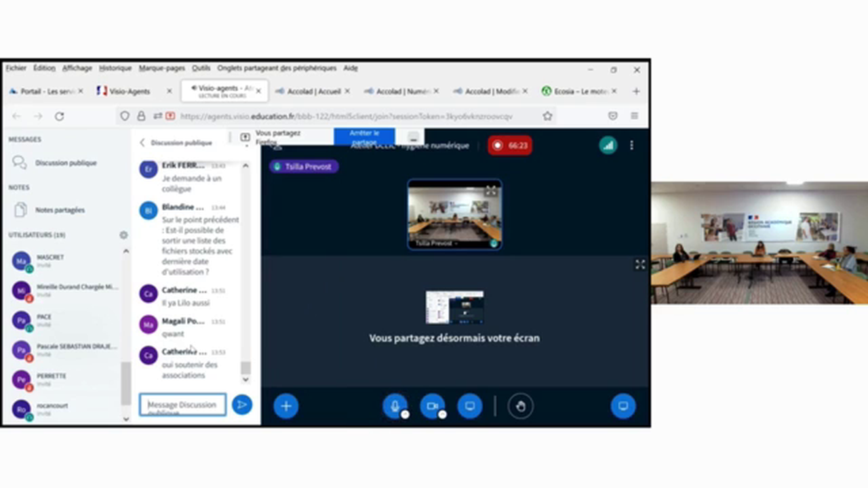The height and width of the screenshot is (488, 868).
Task: Click the Arrêter le partage button
Action: pos(364,137)
